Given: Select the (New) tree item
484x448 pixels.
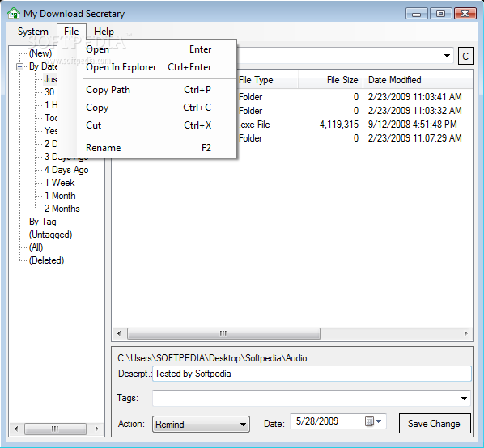Looking at the screenshot, I should point(40,53).
